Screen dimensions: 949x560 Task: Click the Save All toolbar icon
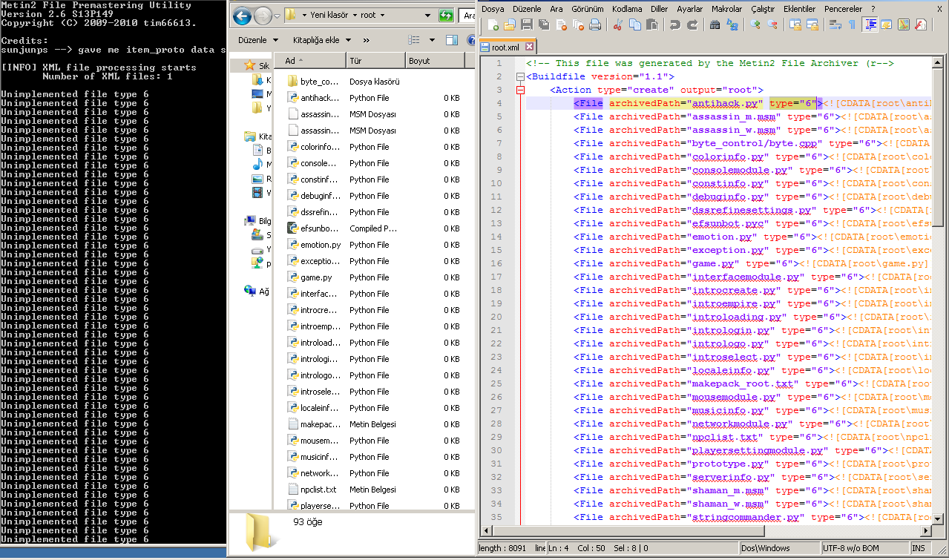[x=544, y=25]
